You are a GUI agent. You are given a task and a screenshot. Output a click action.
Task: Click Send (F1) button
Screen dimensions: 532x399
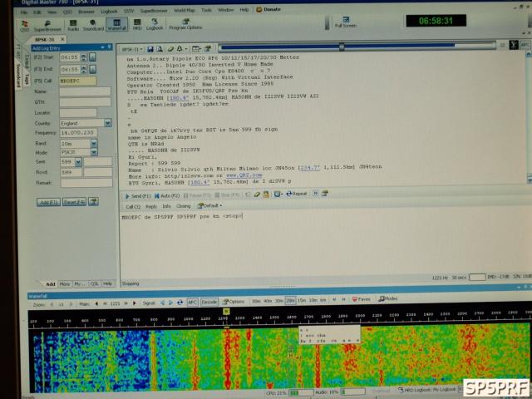[x=137, y=196]
